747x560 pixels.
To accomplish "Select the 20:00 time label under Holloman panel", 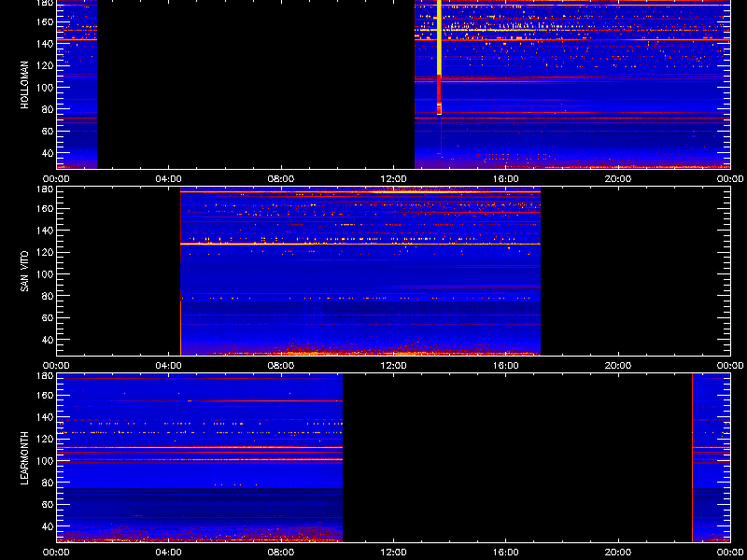I will coord(618,179).
